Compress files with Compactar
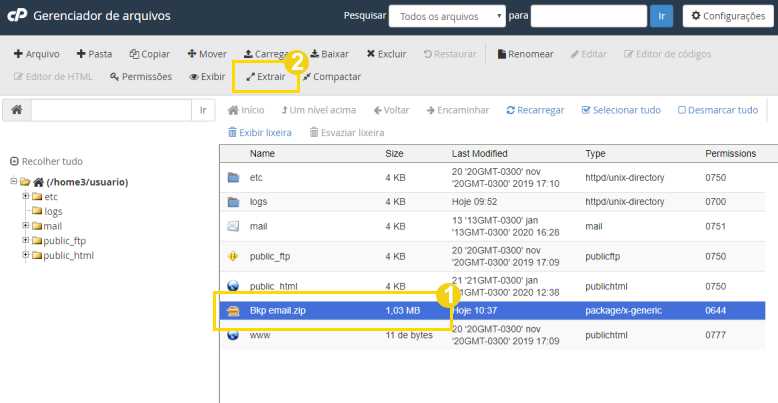 point(332,77)
